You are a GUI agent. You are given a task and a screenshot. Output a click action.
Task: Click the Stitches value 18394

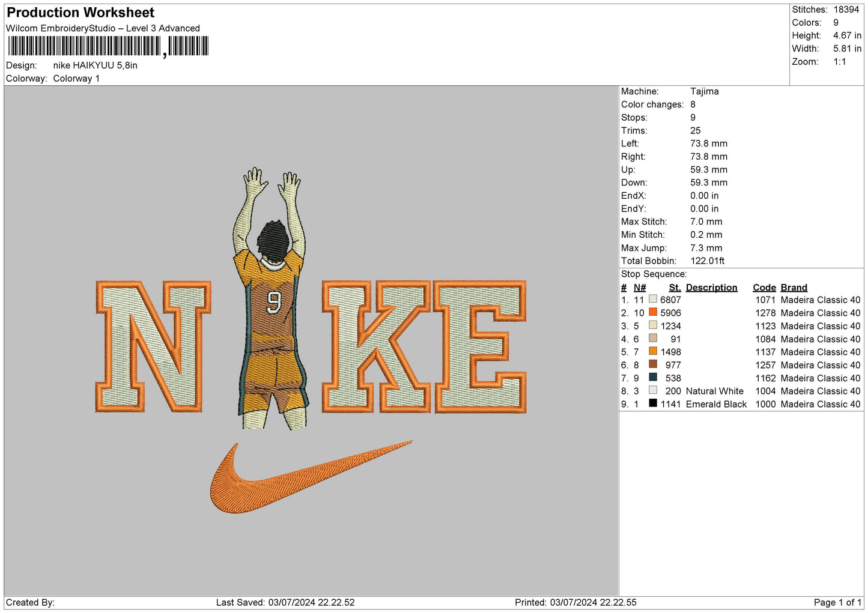click(x=846, y=10)
